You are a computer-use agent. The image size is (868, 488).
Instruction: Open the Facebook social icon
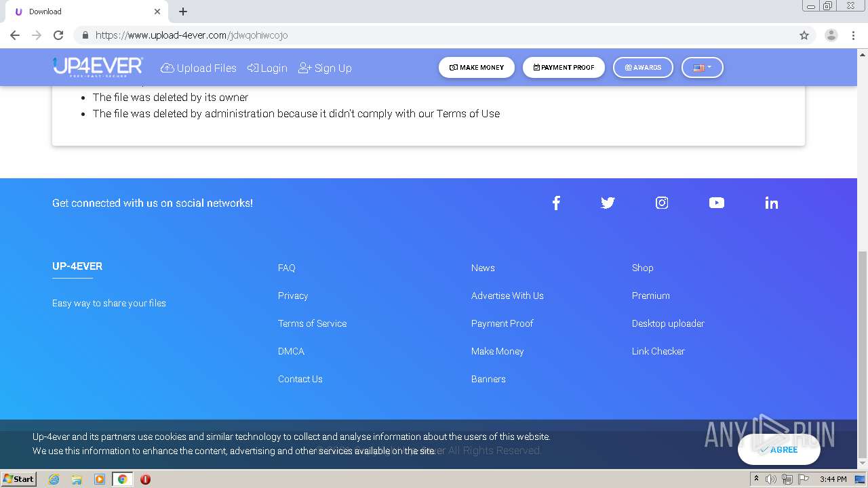click(x=556, y=203)
